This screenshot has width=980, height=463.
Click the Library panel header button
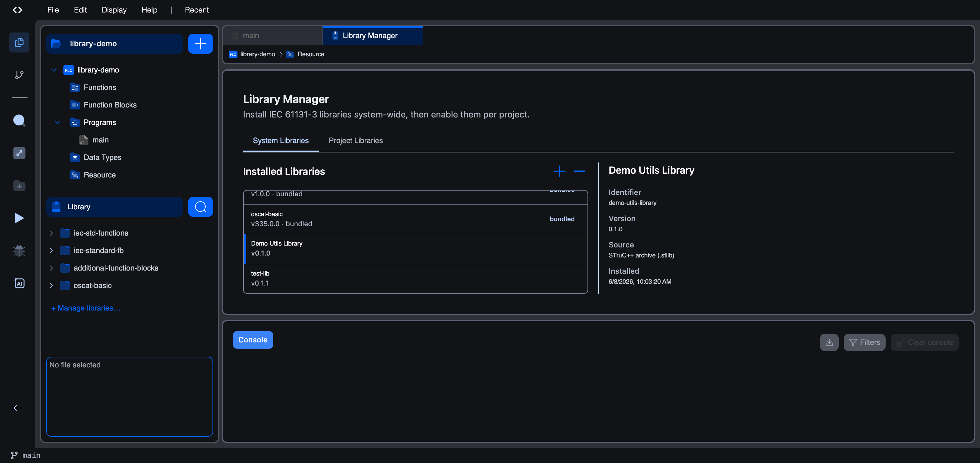click(114, 207)
